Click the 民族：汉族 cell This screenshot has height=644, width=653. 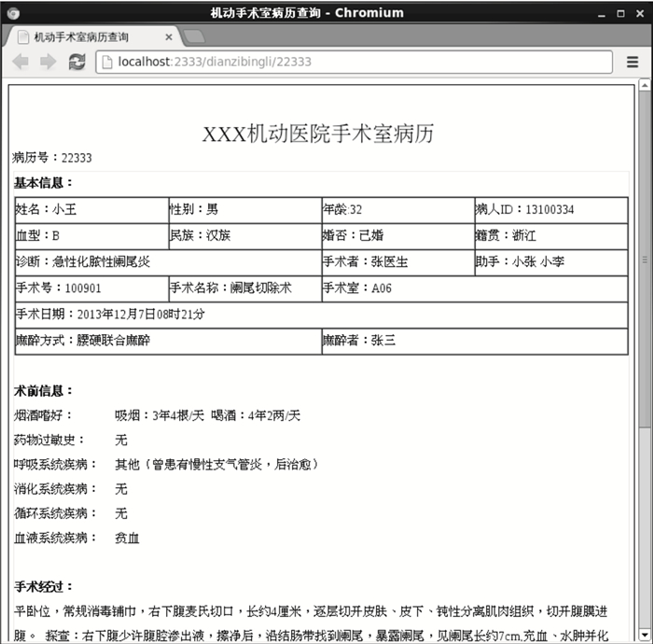click(245, 236)
